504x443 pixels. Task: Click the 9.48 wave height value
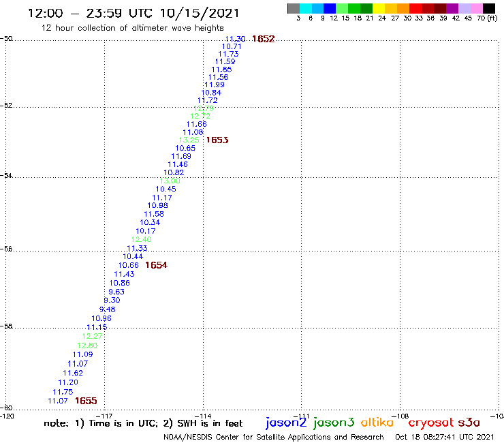[108, 309]
